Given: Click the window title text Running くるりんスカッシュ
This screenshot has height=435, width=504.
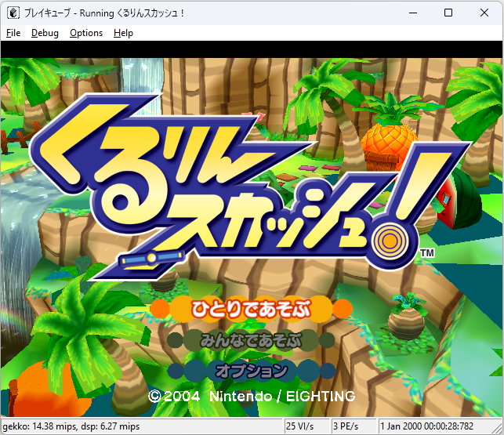Looking at the screenshot, I should (x=132, y=13).
